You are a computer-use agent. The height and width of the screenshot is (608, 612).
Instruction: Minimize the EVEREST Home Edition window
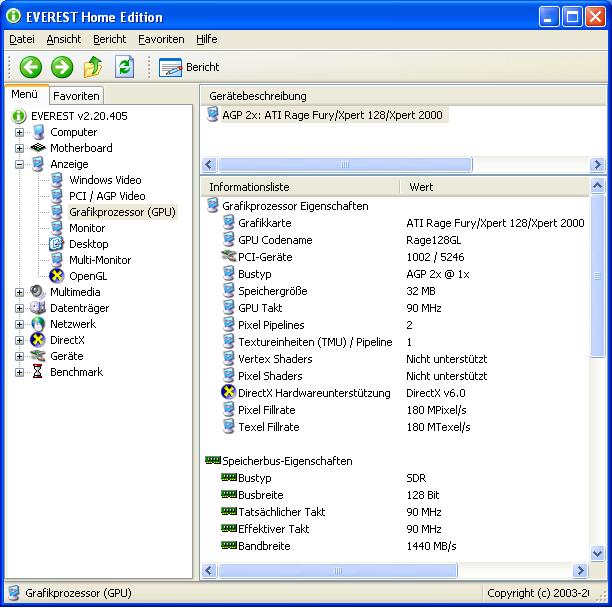point(548,17)
